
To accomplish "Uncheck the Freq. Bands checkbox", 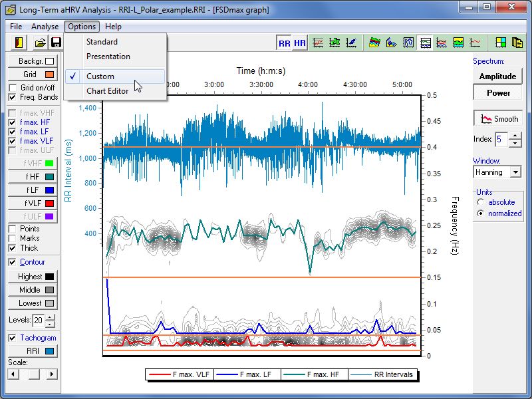I will 13,97.
